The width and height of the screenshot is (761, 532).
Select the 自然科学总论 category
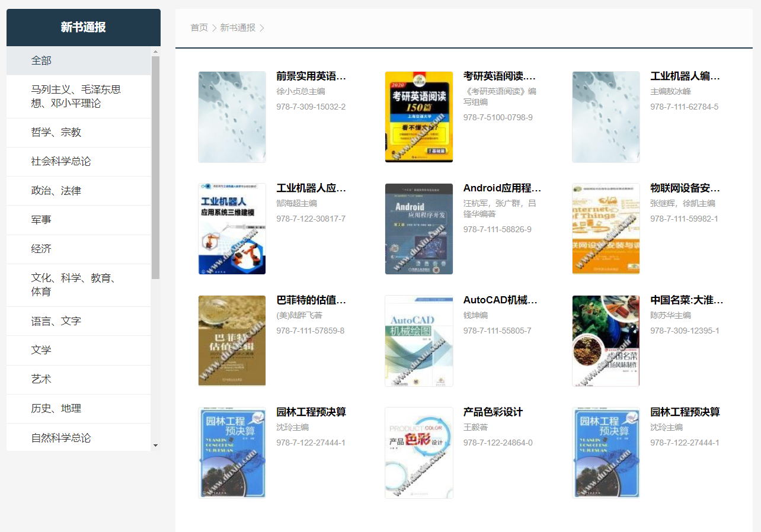click(60, 437)
